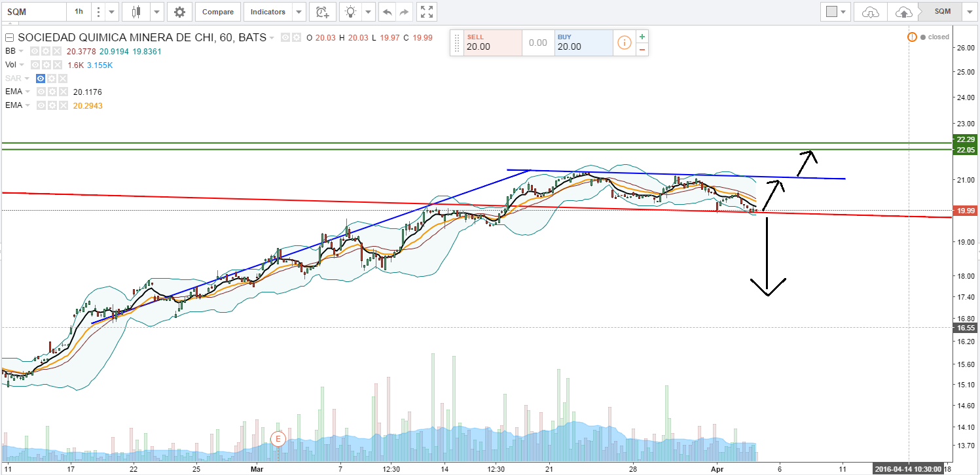Toggle visibility of the BB indicator
Screen dimensions: 980x475
pyautogui.click(x=35, y=51)
